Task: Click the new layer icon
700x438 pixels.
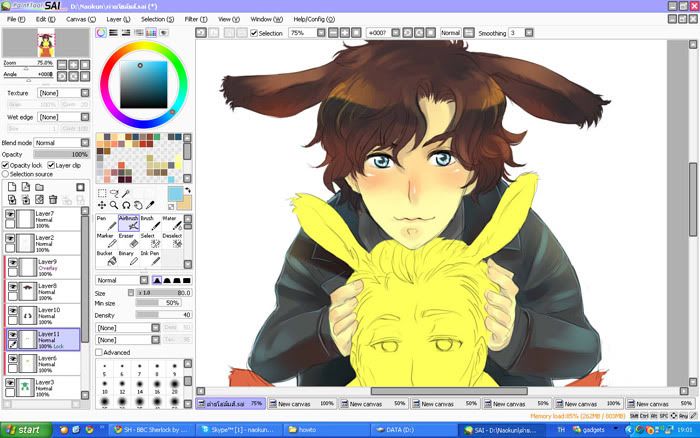Action: 11,186
